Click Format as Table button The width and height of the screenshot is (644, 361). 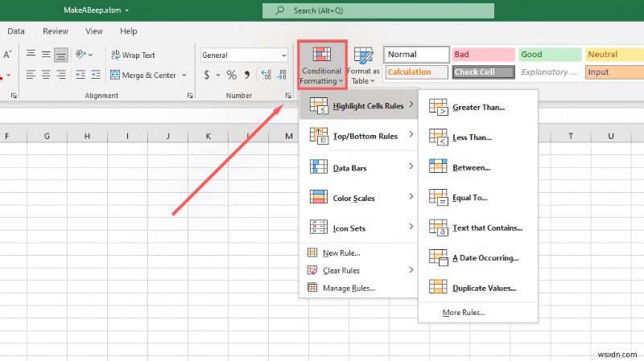click(x=363, y=66)
